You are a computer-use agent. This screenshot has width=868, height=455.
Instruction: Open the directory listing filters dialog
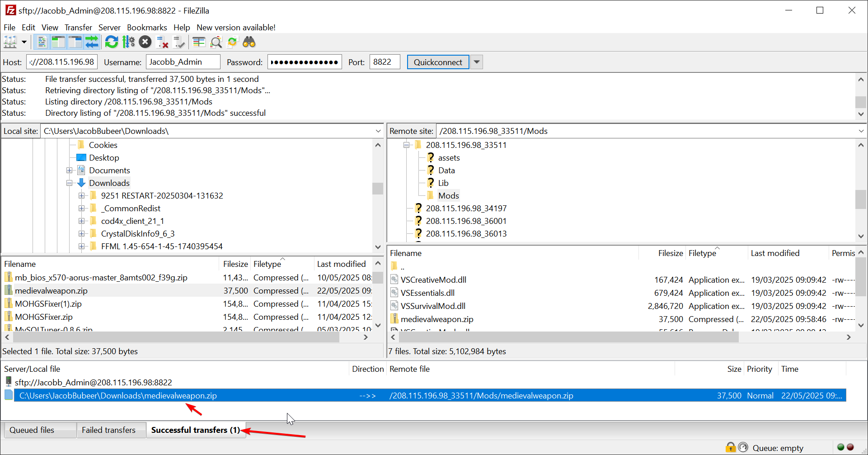199,43
